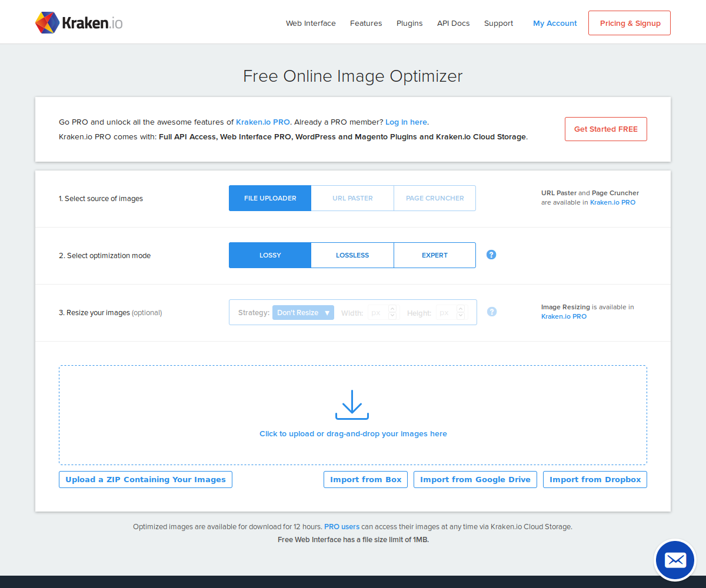Click 'Free Web Interface has a file size limit' text
Screen dimensions: 706x588
(353, 540)
